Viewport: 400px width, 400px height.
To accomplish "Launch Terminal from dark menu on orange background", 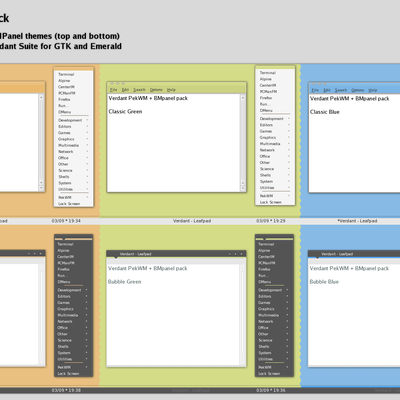I will [x=65, y=244].
